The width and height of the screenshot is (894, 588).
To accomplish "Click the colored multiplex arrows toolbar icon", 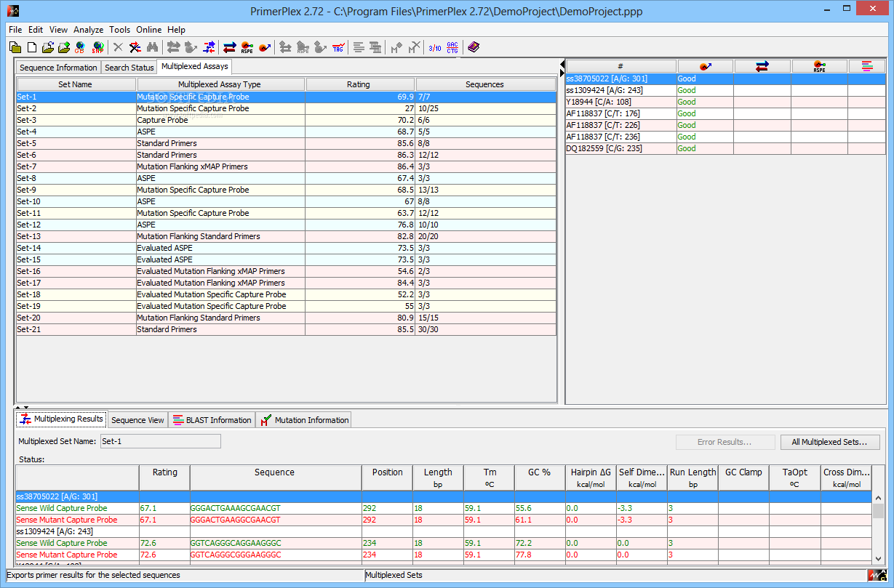I will [209, 47].
